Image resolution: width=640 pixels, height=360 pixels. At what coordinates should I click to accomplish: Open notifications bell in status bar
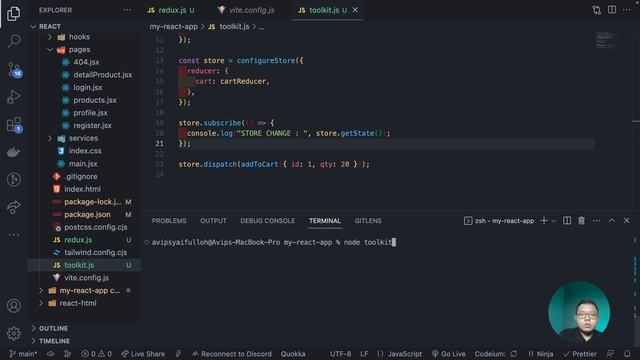click(x=627, y=353)
